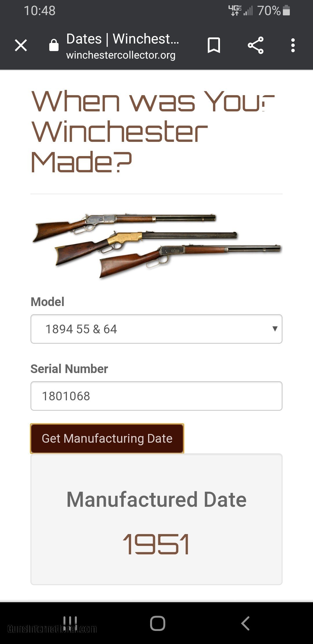Share the page via share icon
Viewport: 313px width, 644px height.
[256, 46]
